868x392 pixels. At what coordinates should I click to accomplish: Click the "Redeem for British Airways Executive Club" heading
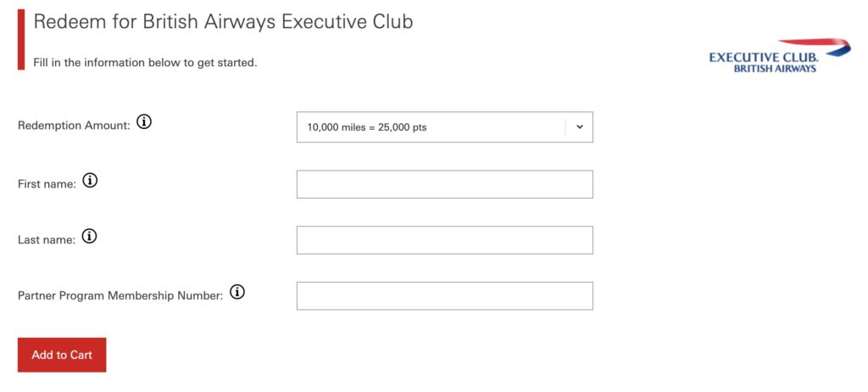click(x=223, y=21)
